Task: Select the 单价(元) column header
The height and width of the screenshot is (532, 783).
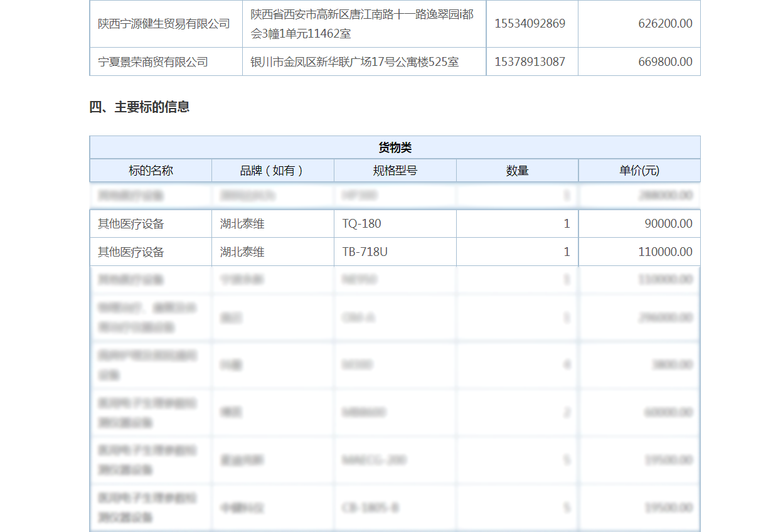Action: point(639,171)
